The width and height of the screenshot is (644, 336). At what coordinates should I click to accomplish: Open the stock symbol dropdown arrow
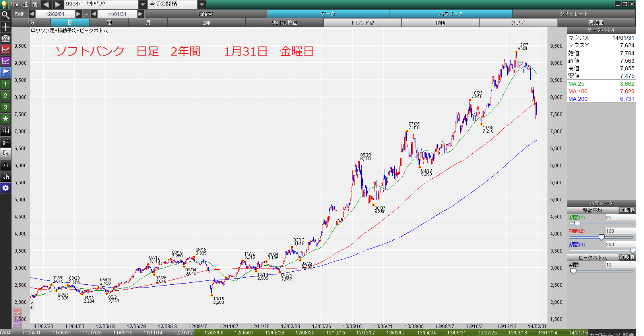(143, 4)
